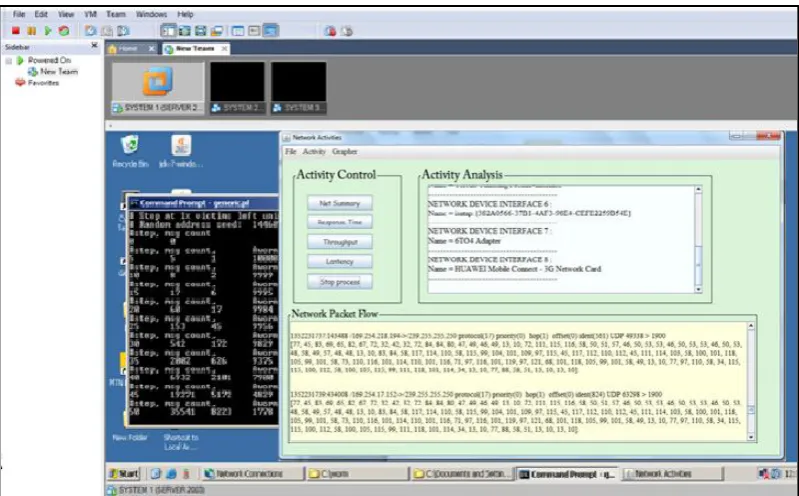This screenshot has width=799, height=496.
Task: Click the Suspend (pause) toolbar icon
Action: 32,31
